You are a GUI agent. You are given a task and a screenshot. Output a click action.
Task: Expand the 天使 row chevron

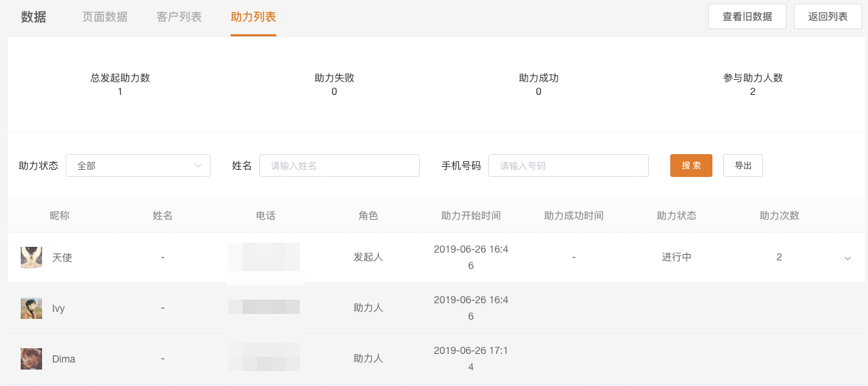pos(847,258)
